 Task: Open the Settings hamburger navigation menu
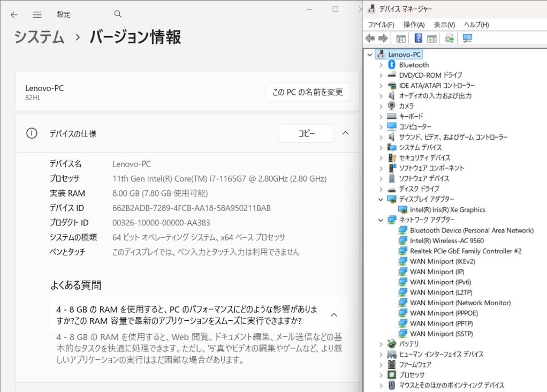point(37,14)
